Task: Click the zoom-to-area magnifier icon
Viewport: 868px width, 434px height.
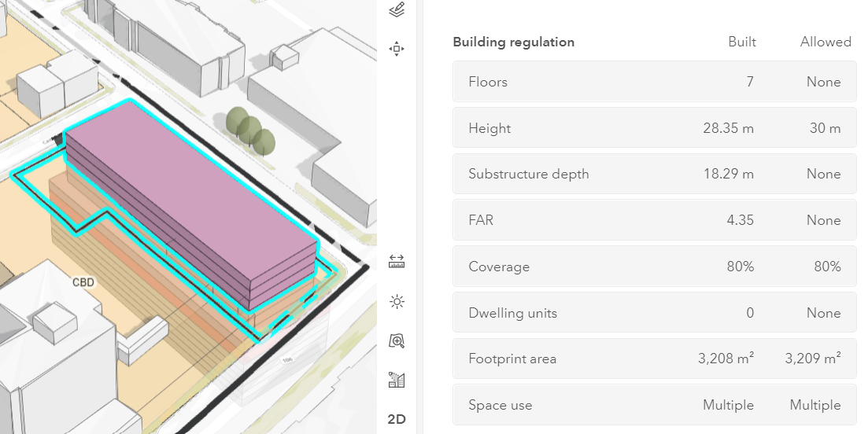Action: [397, 341]
